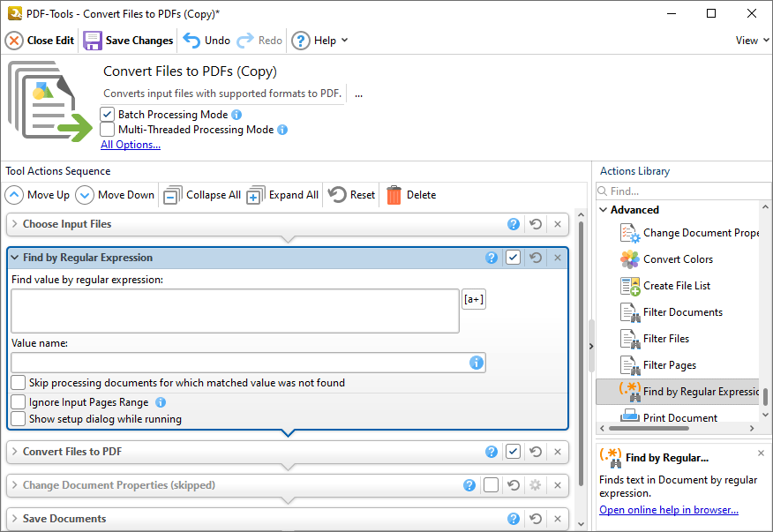The image size is (773, 532).
Task: Click the Actions Library Find search box
Action: [683, 191]
